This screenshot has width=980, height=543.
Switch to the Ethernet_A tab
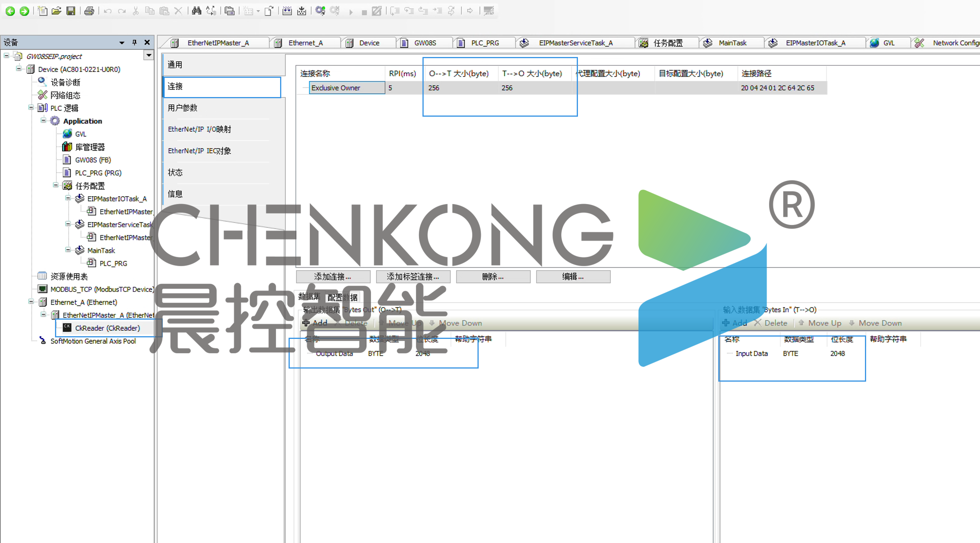pos(305,43)
